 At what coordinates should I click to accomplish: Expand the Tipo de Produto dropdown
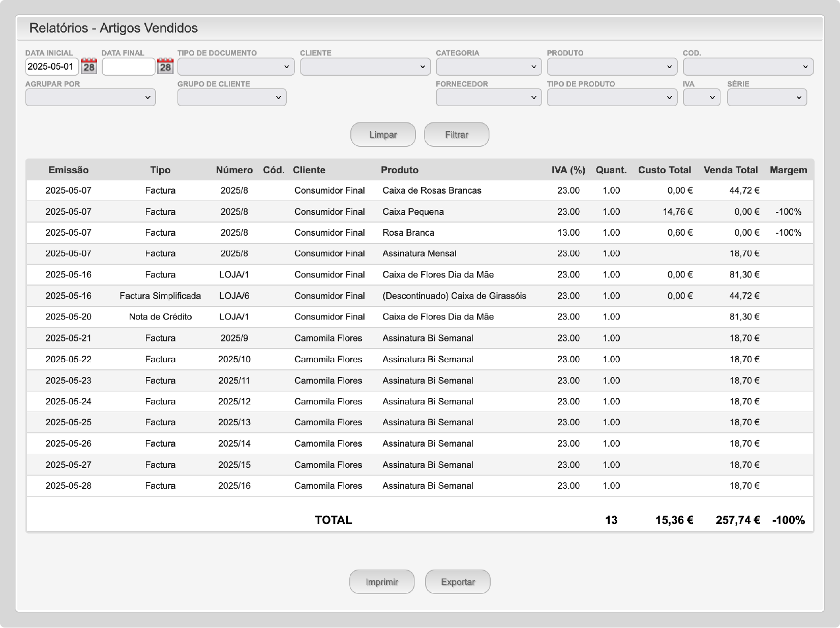pyautogui.click(x=612, y=98)
